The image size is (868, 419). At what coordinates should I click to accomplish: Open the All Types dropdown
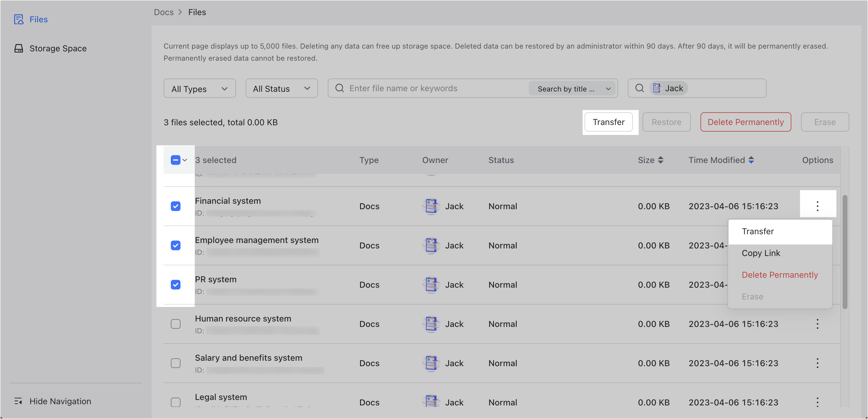[199, 88]
